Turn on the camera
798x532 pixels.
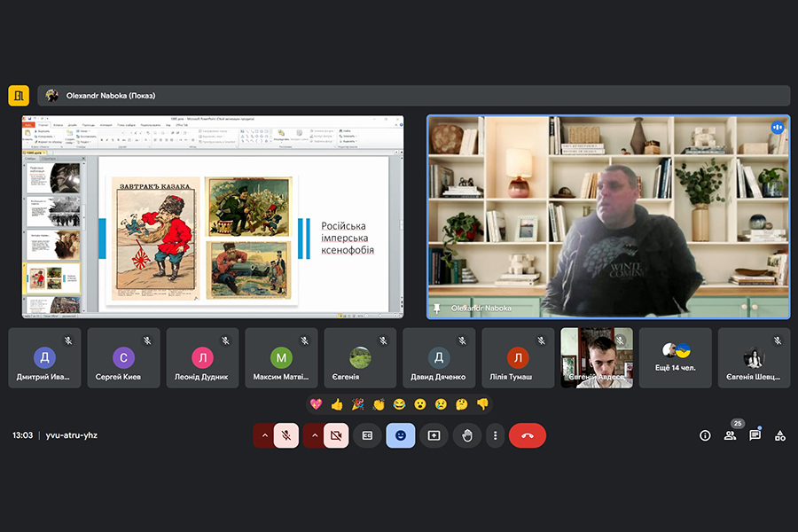tap(336, 435)
